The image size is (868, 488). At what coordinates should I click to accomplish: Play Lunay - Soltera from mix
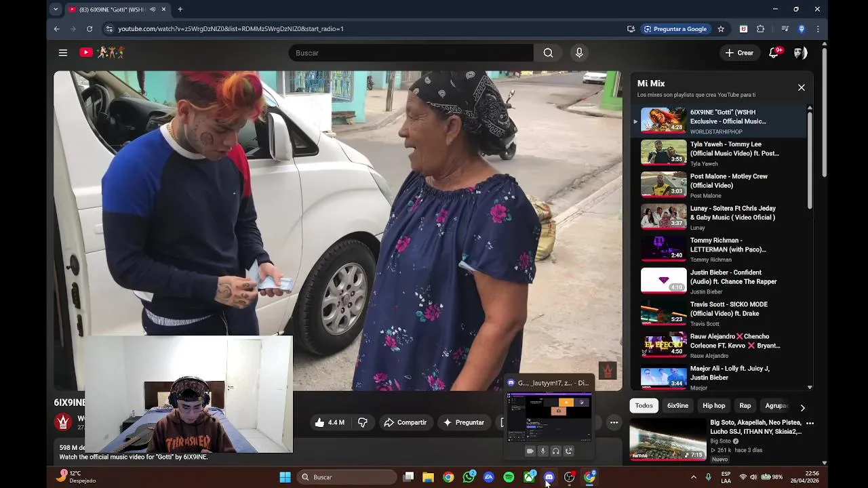719,217
